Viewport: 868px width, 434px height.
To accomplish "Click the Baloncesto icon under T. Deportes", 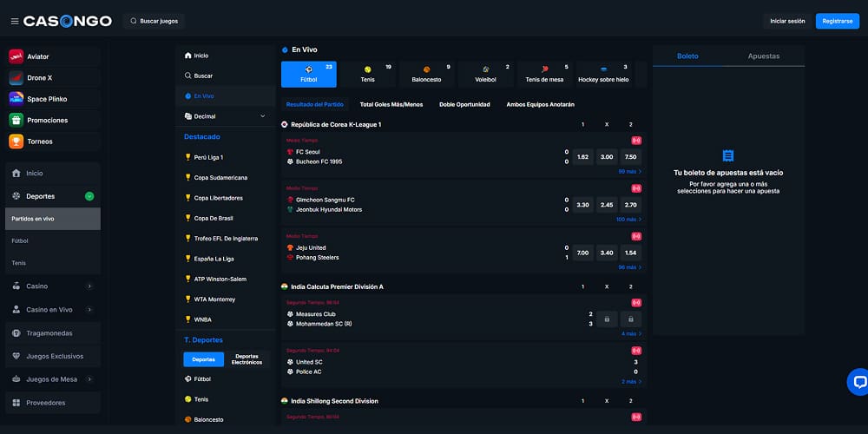I will tap(188, 419).
